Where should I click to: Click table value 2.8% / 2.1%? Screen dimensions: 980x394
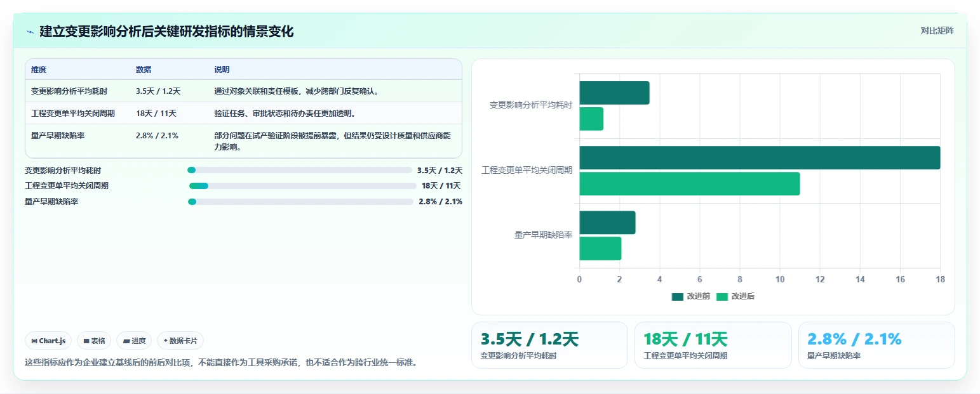click(x=157, y=135)
